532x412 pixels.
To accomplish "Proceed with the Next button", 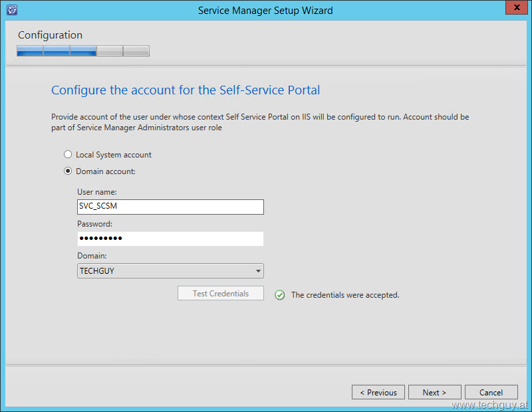I will pyautogui.click(x=435, y=392).
